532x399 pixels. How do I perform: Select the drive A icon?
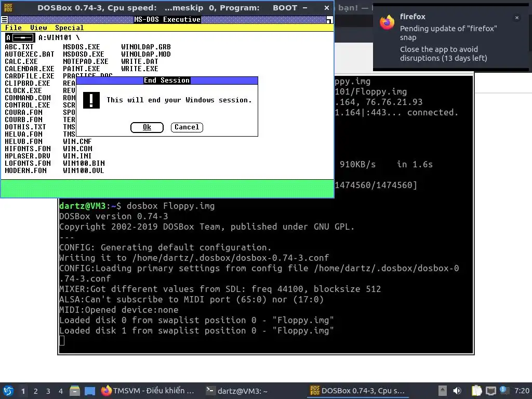pos(20,37)
